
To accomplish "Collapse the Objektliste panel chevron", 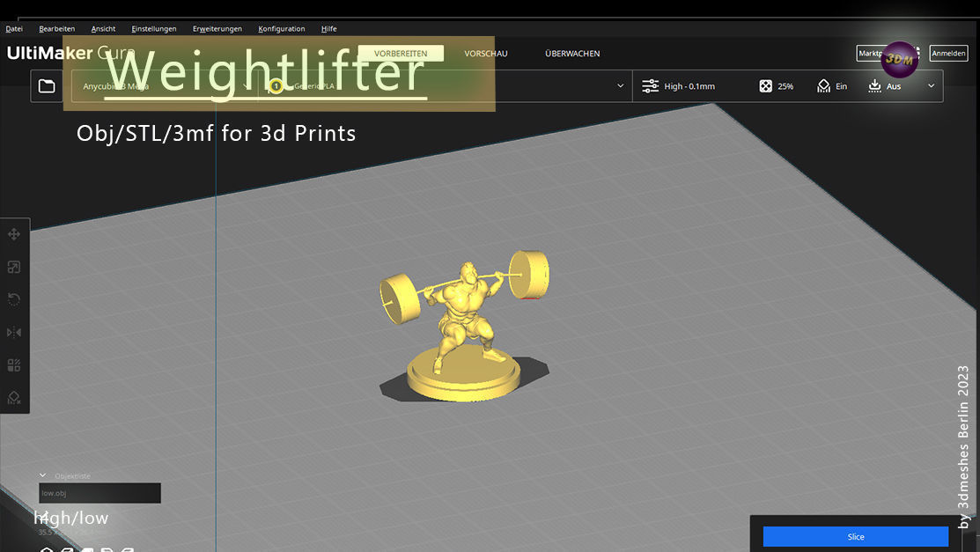I will [x=42, y=475].
